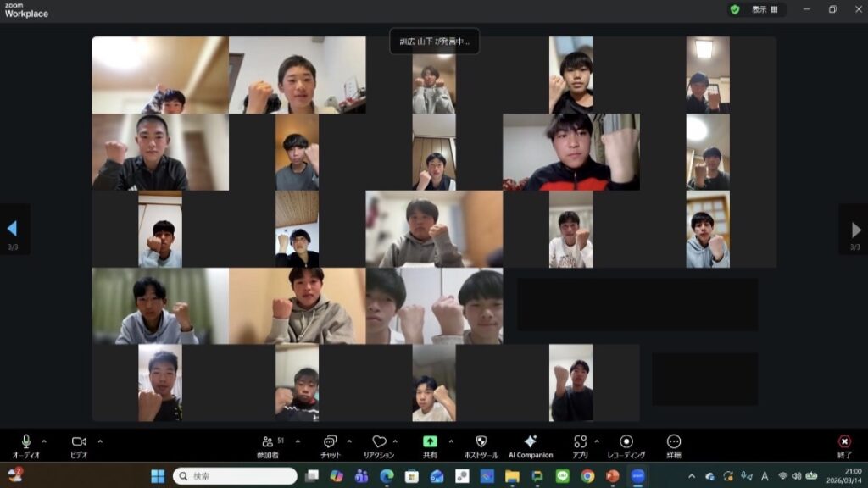This screenshot has height=488, width=868.
Task: Go to next gallery page with right arrow
Action: coord(855,229)
